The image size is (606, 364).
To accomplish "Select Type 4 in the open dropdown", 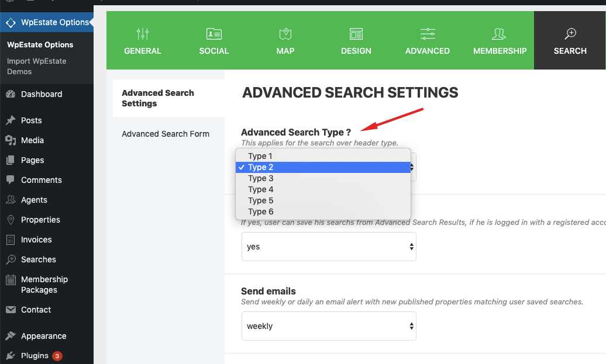I will (260, 189).
